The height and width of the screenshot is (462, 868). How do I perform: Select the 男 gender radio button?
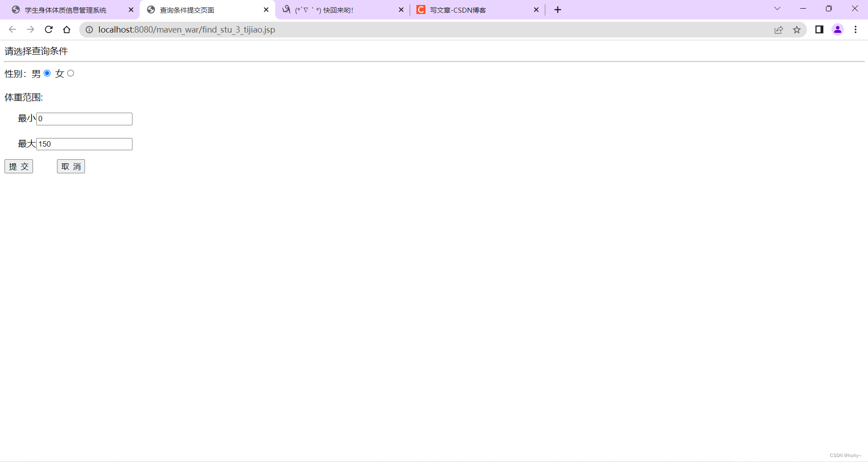[47, 73]
